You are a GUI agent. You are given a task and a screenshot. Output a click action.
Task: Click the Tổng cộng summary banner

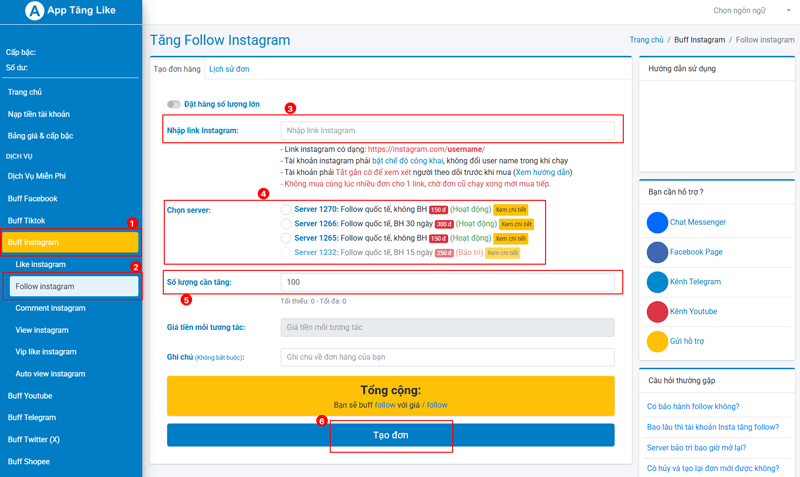tap(391, 396)
